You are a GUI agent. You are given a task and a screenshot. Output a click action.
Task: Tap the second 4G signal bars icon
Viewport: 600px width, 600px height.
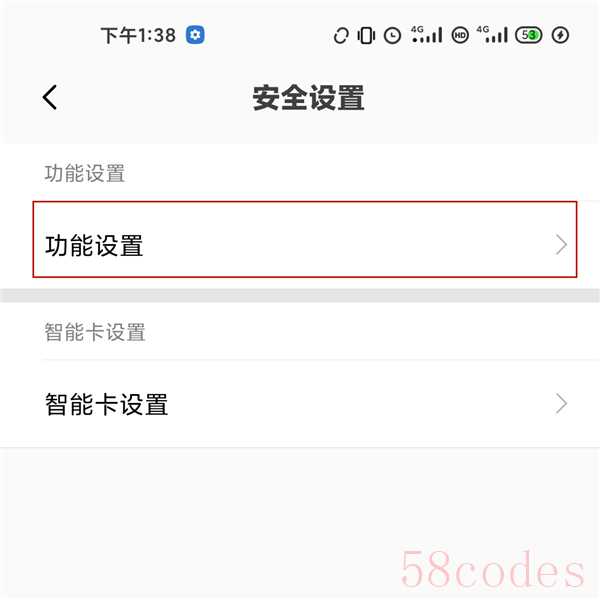pyautogui.click(x=492, y=34)
